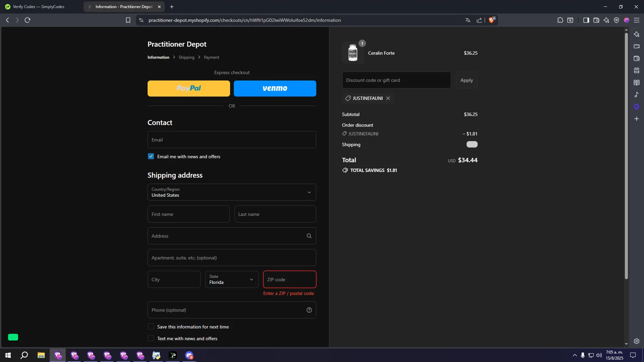Focus the First name field

coord(188,214)
